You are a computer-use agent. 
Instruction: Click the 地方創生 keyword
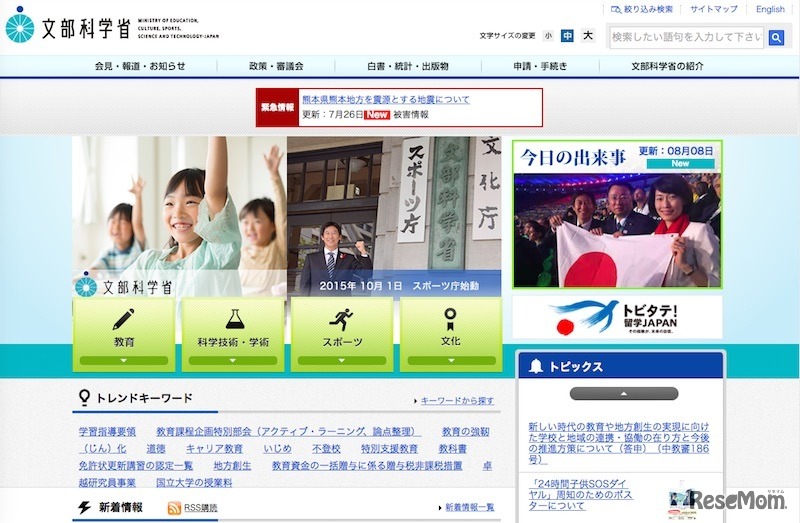pos(232,465)
